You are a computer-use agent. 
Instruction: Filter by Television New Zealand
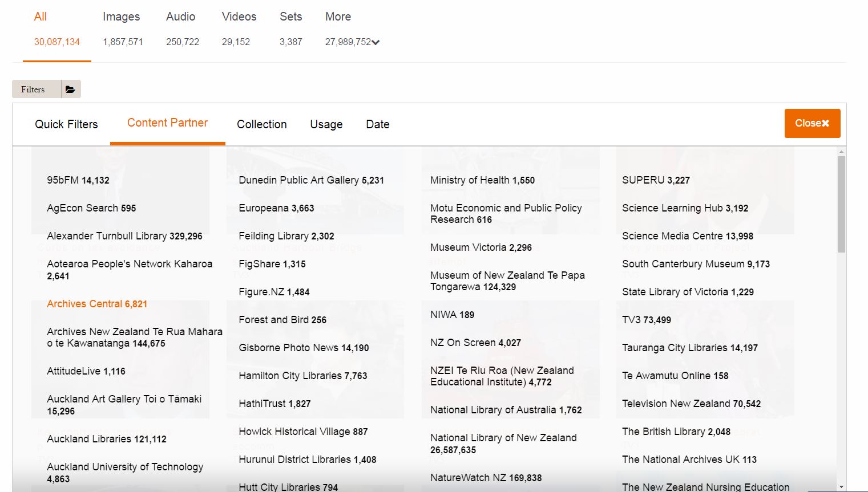coord(692,404)
